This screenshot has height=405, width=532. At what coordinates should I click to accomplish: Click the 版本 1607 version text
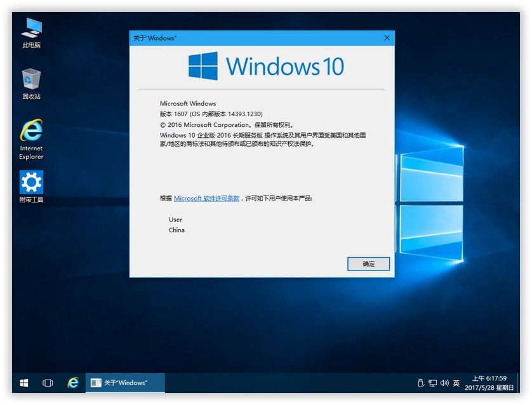[x=211, y=114]
